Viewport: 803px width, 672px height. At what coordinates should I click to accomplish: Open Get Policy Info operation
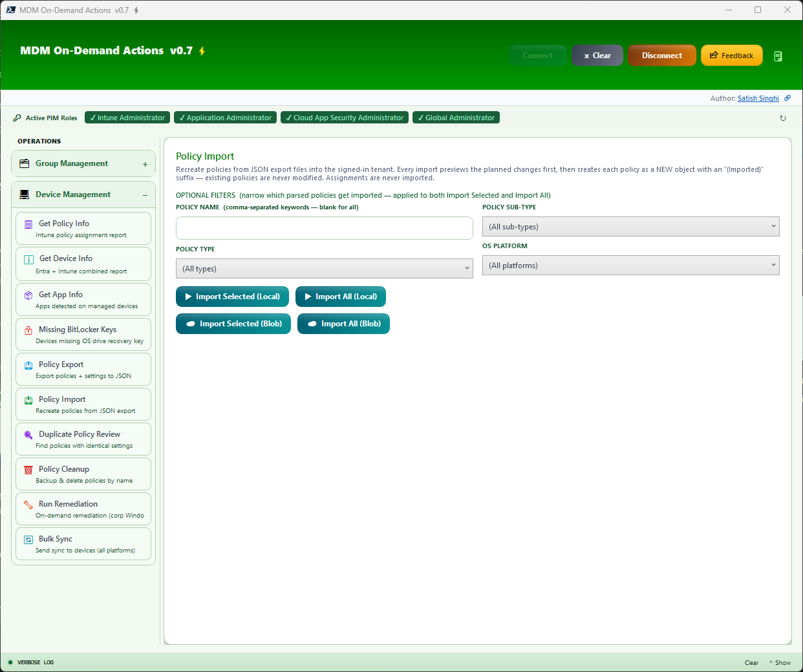[83, 229]
